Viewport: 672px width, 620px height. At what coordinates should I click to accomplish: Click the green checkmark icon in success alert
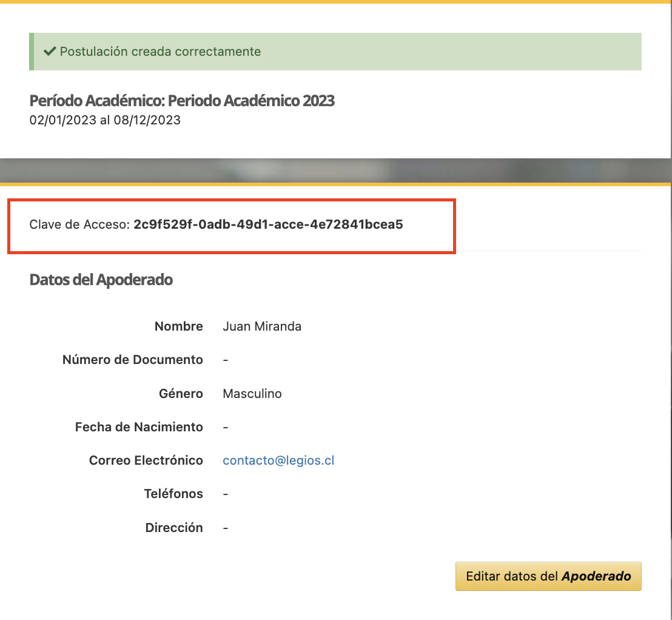(50, 52)
